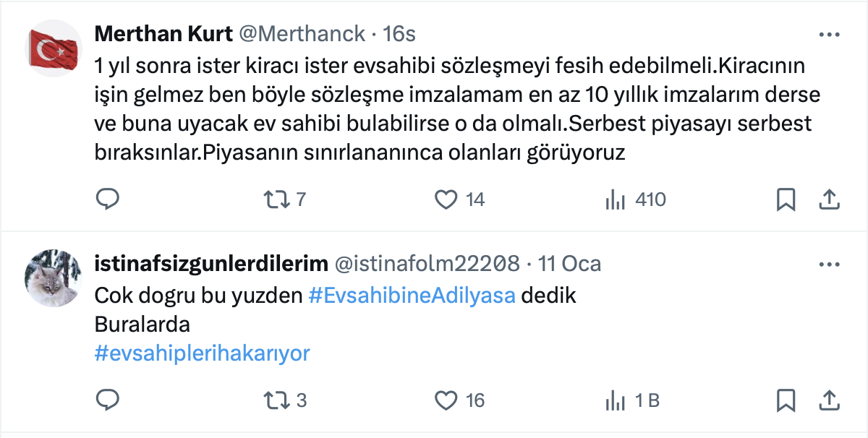Reply to istinafsizgunlerdilerim's tweet
Viewport: 868px width, 438px height.
pyautogui.click(x=107, y=400)
